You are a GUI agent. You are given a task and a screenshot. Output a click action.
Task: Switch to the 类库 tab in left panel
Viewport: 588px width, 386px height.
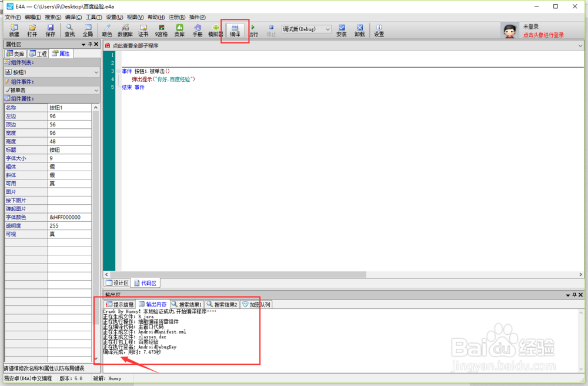point(15,54)
